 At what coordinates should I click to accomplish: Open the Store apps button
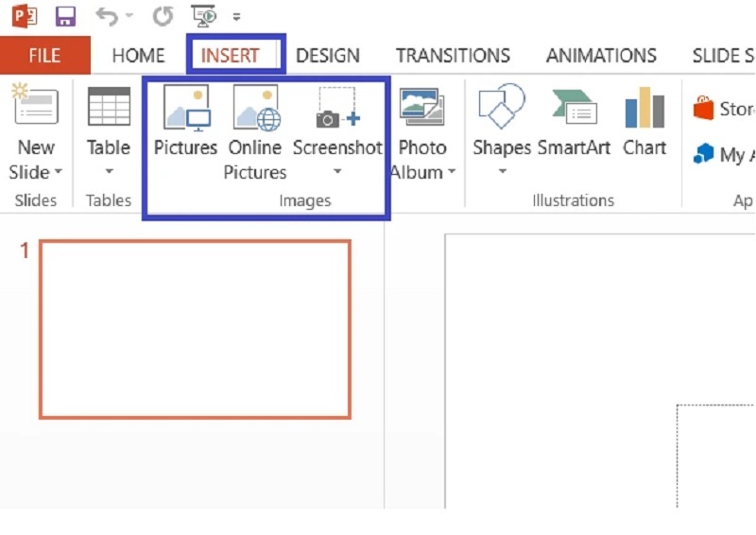723,109
